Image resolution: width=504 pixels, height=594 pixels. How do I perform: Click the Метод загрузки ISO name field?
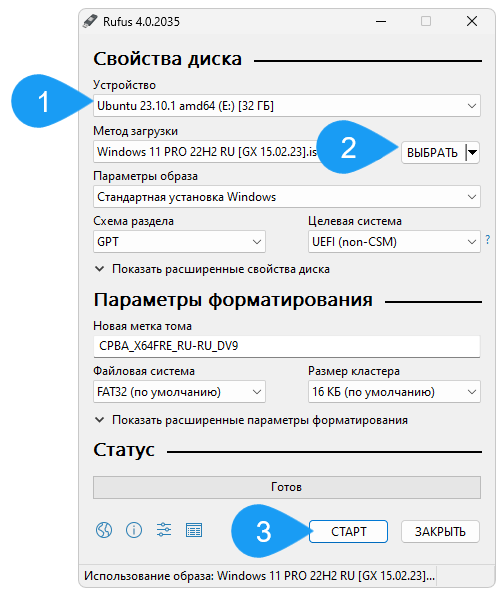pos(207,152)
